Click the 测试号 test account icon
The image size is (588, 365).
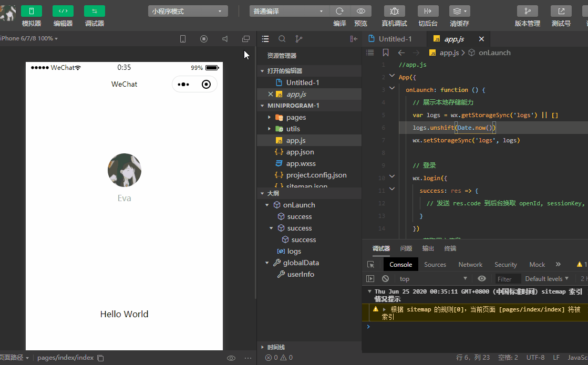coord(561,11)
